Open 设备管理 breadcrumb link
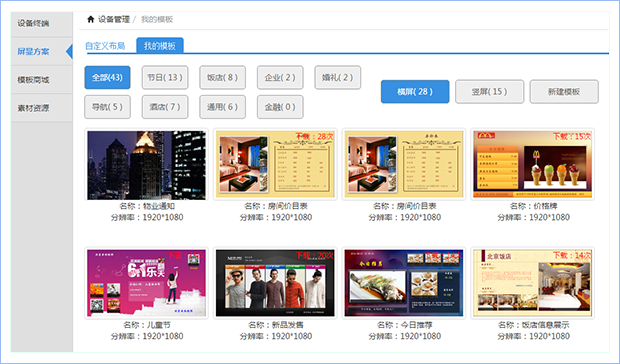Image resolution: width=620 pixels, height=364 pixels. click(114, 19)
